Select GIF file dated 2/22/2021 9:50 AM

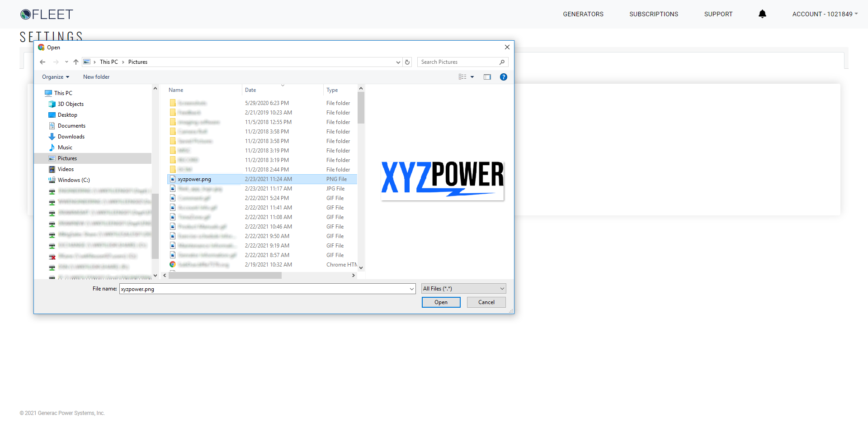click(262, 236)
